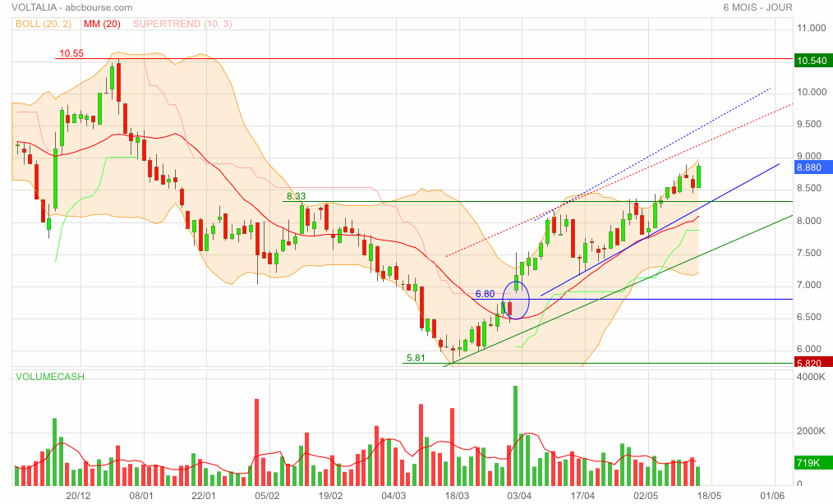
Task: Click the 10.55 resistance line label
Action: click(71, 53)
